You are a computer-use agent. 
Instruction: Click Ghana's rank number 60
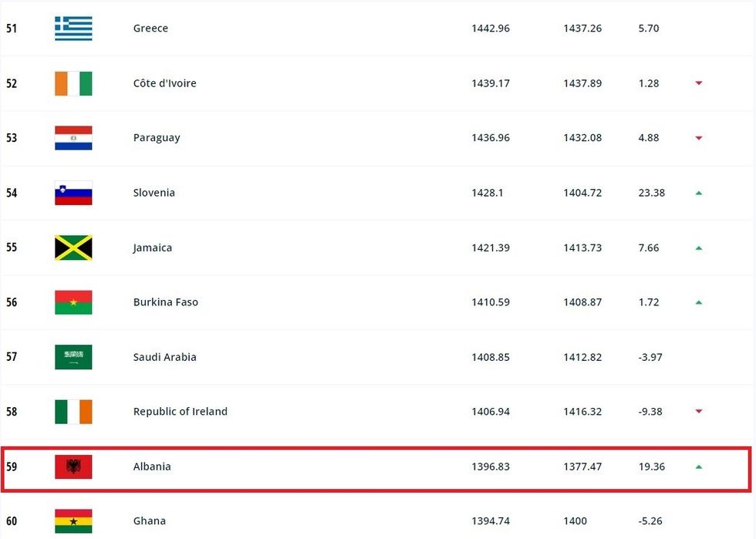pyautogui.click(x=12, y=521)
